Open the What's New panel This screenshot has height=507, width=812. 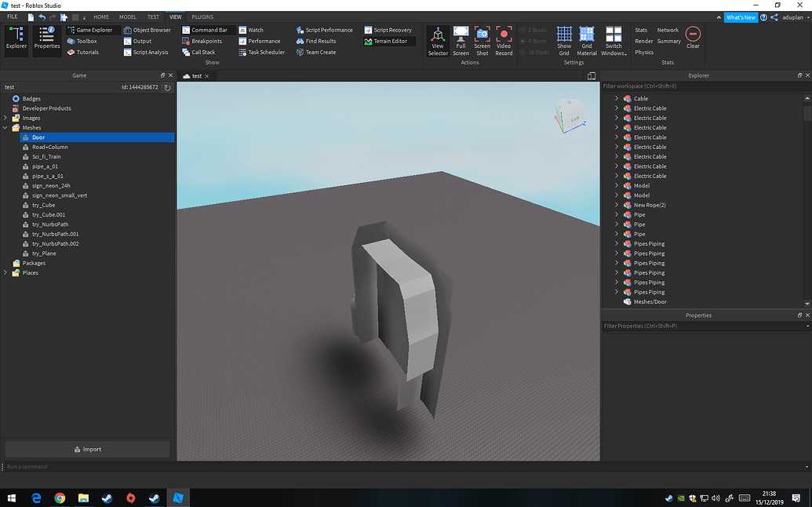click(741, 16)
